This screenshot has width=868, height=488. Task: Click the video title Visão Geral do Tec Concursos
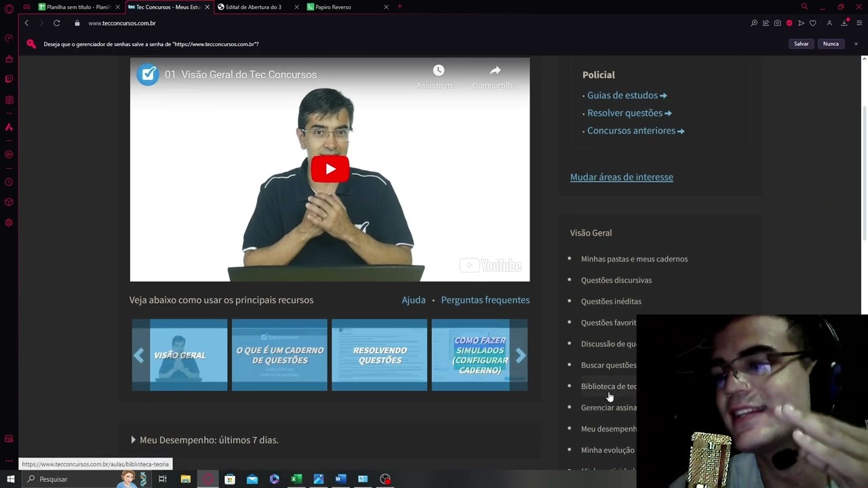pyautogui.click(x=241, y=75)
